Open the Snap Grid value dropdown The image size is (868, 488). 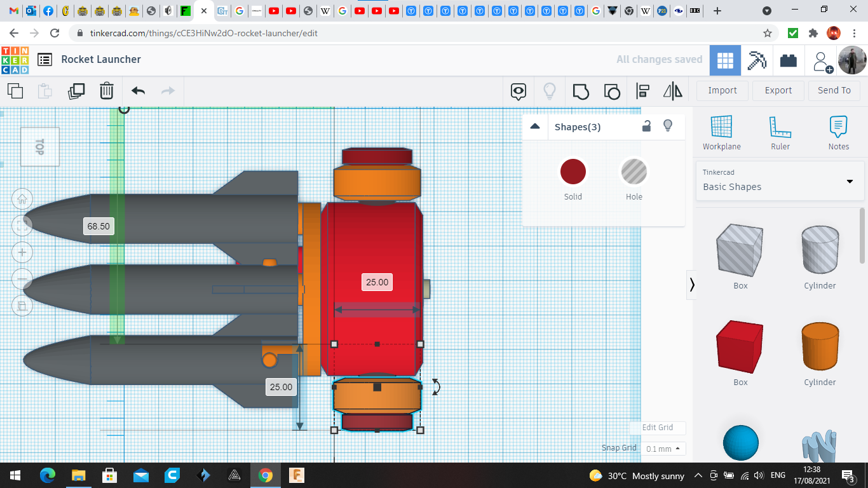click(x=662, y=449)
